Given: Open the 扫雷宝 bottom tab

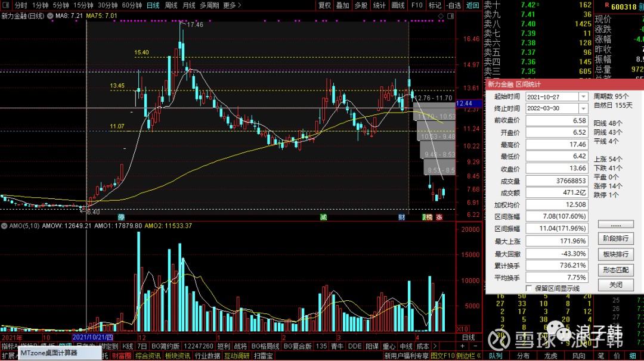Looking at the screenshot, I should (264, 356).
